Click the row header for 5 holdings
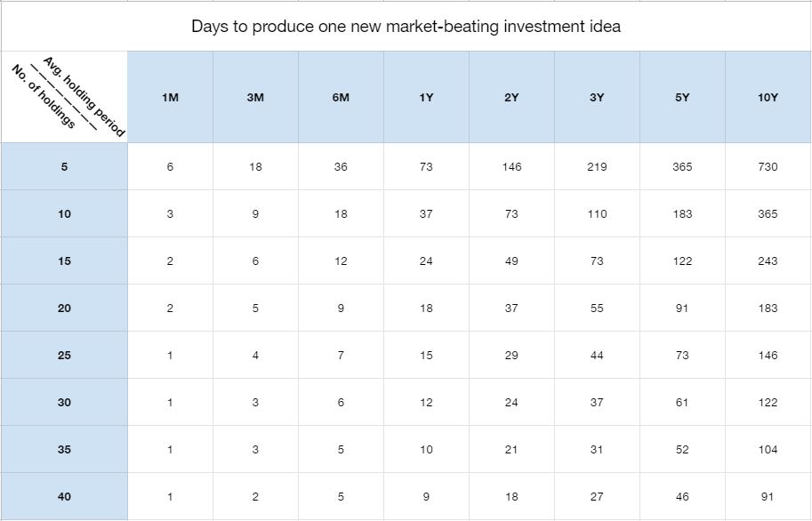Image resolution: width=812 pixels, height=521 pixels. 64,167
